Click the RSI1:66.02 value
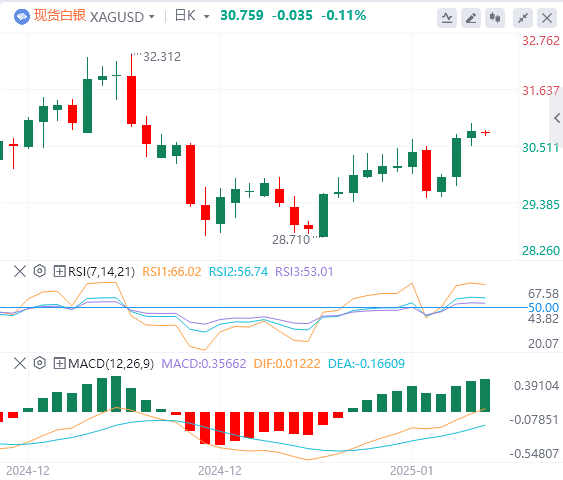 pos(172,271)
